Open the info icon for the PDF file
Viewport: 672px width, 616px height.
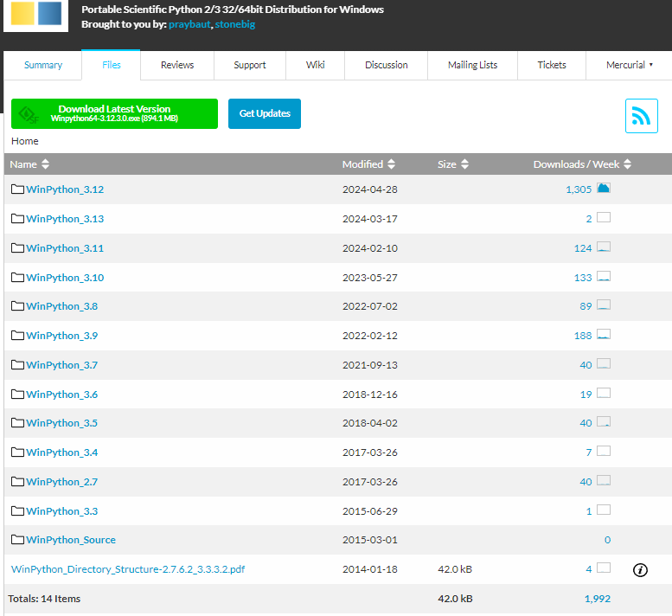click(x=640, y=569)
